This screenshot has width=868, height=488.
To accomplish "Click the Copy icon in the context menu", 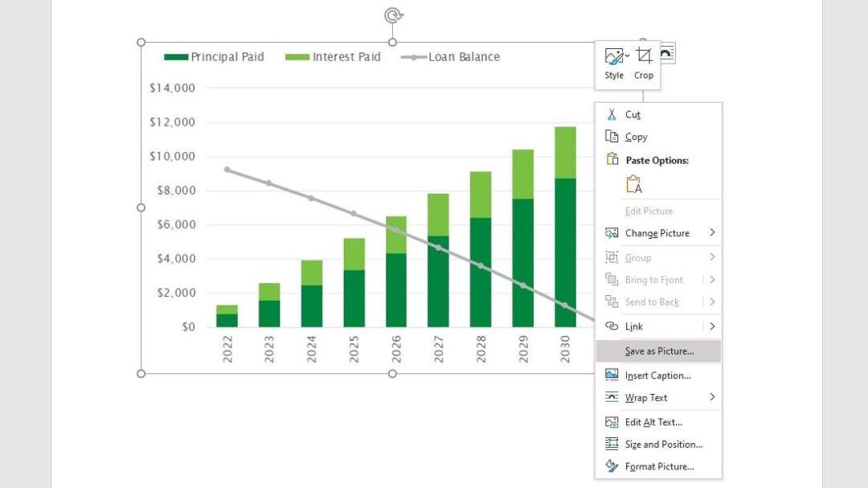I will [x=612, y=137].
